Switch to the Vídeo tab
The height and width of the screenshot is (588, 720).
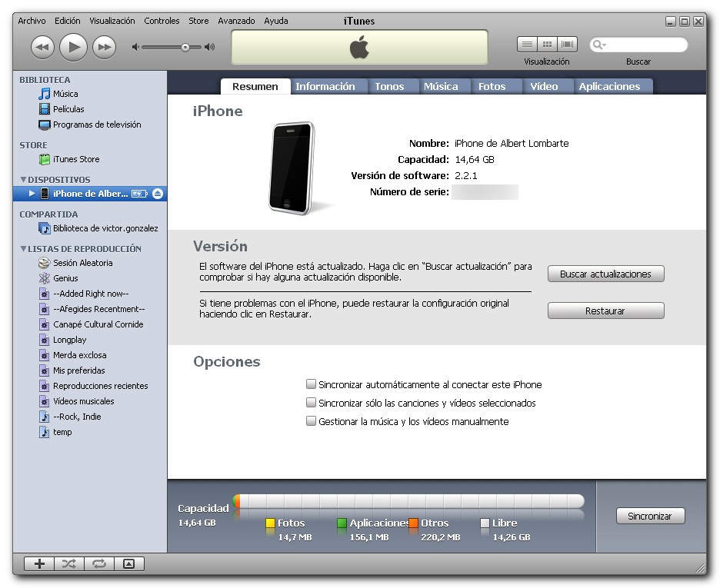tap(548, 86)
